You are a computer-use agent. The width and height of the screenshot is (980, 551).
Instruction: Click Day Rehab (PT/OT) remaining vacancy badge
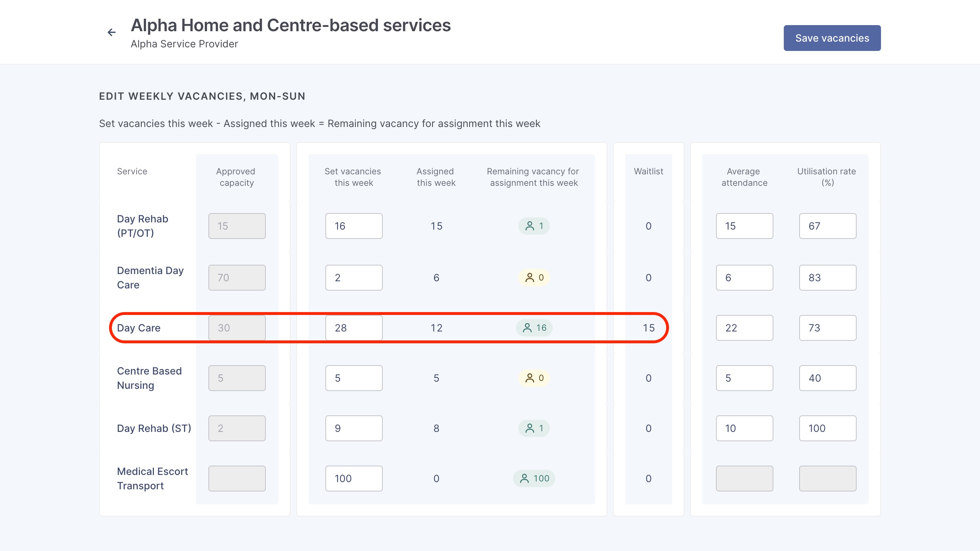pyautogui.click(x=534, y=226)
